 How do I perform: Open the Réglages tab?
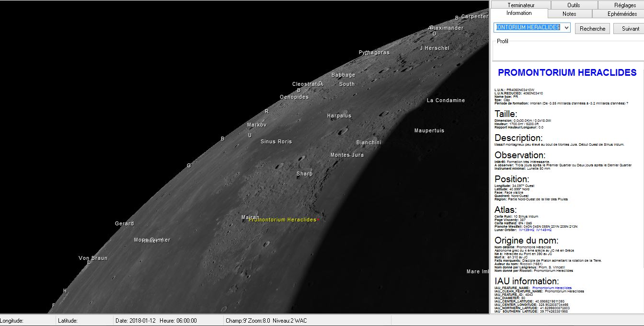pyautogui.click(x=625, y=5)
